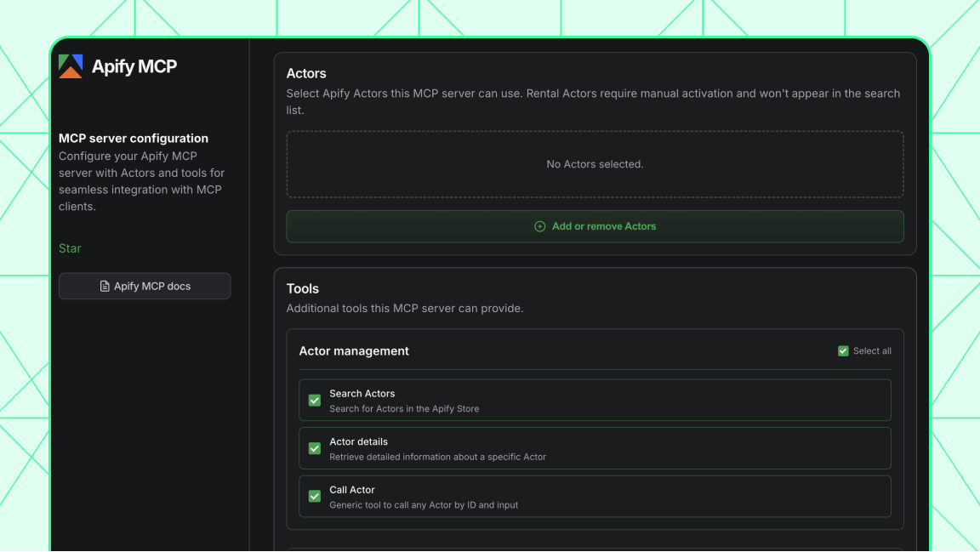The height and width of the screenshot is (552, 980).
Task: Click the plus circle icon on Add or remove Actors
Action: tap(539, 226)
